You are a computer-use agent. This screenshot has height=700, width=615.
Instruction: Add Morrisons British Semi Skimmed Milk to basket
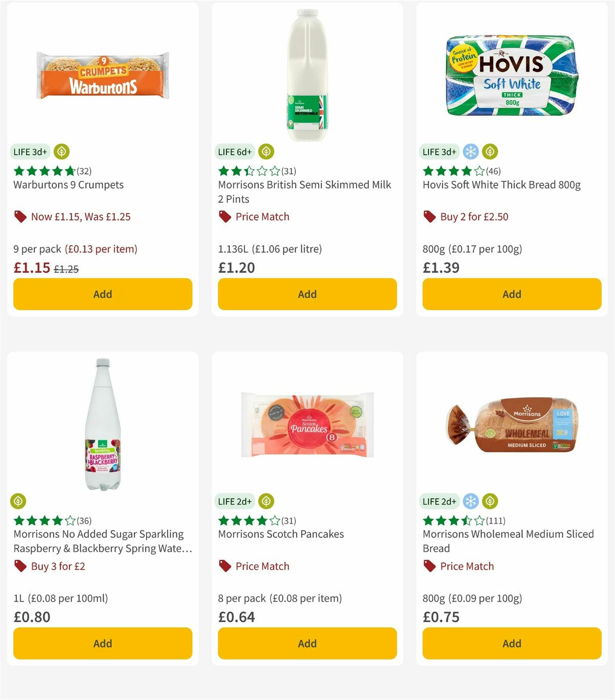306,294
